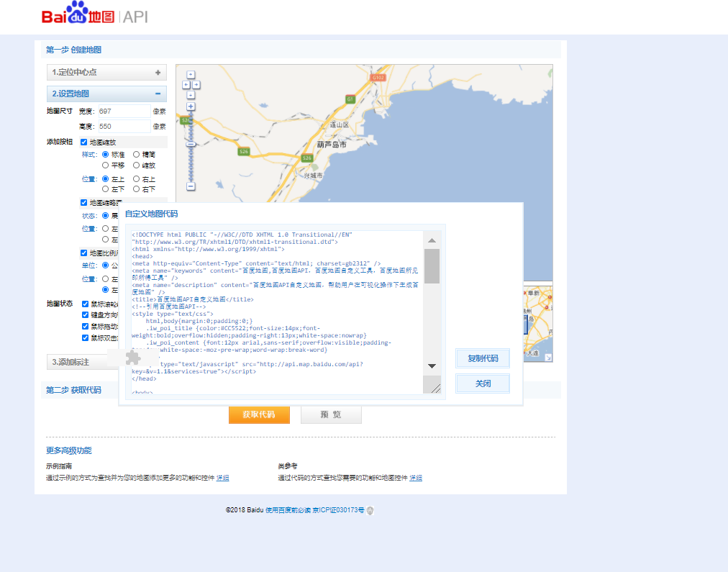This screenshot has width=728, height=572.
Task: Toggle the 地图比例尺 checkbox
Action: pyautogui.click(x=84, y=253)
